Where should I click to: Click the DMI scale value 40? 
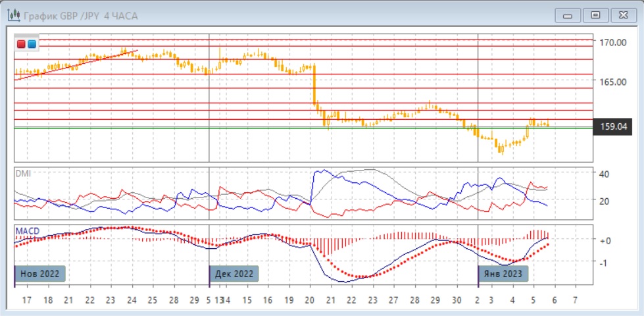604,174
